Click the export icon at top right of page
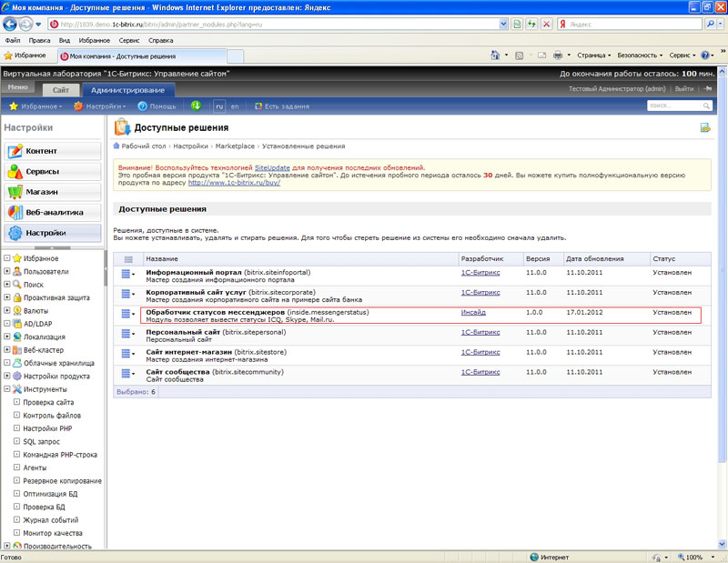 pos(704,128)
